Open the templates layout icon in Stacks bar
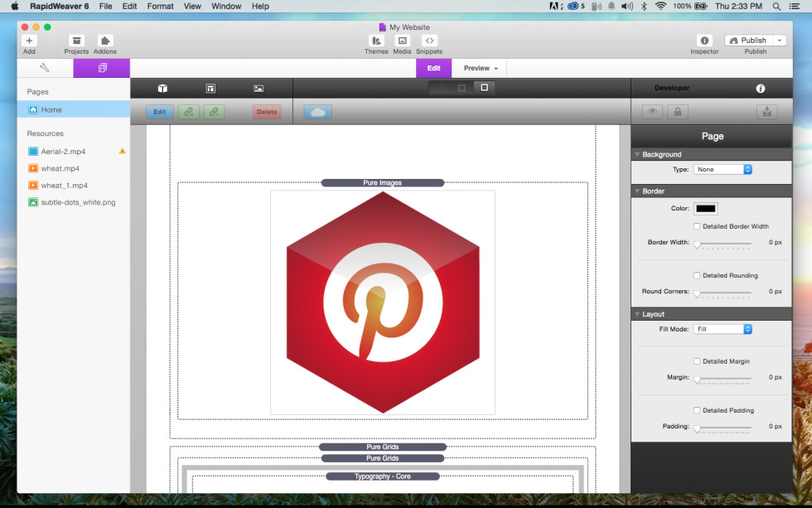This screenshot has width=812, height=508. (210, 89)
